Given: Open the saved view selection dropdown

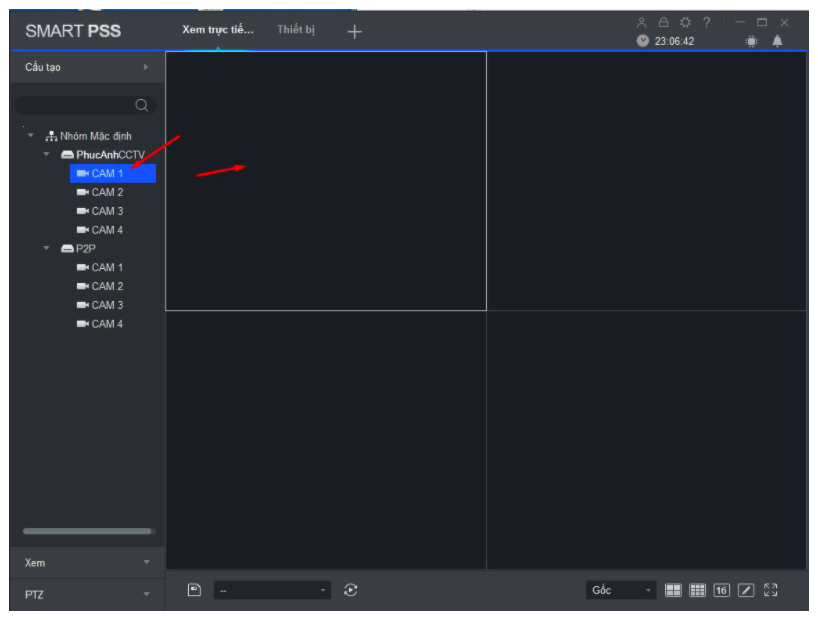Looking at the screenshot, I should tap(272, 591).
